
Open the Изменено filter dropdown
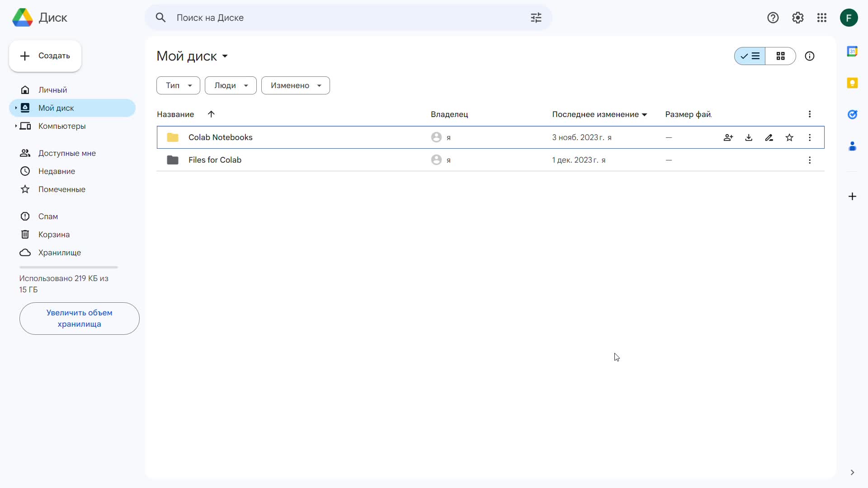coord(296,85)
